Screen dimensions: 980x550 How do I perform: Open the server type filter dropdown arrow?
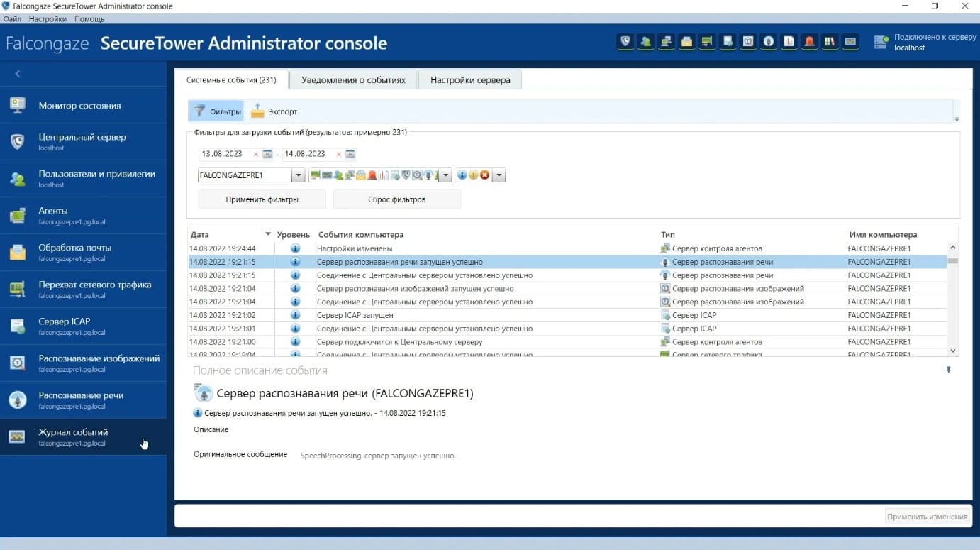tap(445, 175)
